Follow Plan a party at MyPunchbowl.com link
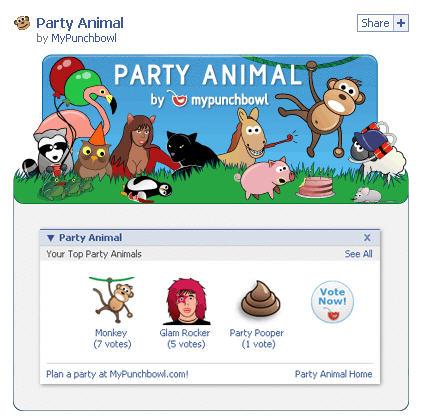The height and width of the screenshot is (419, 421). [117, 374]
